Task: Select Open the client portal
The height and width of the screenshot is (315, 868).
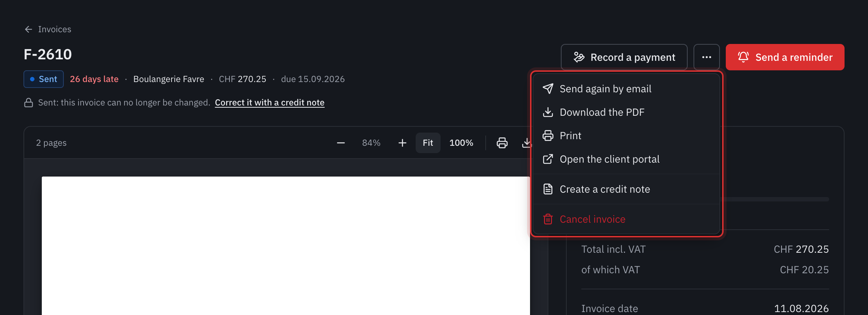Action: click(626, 159)
